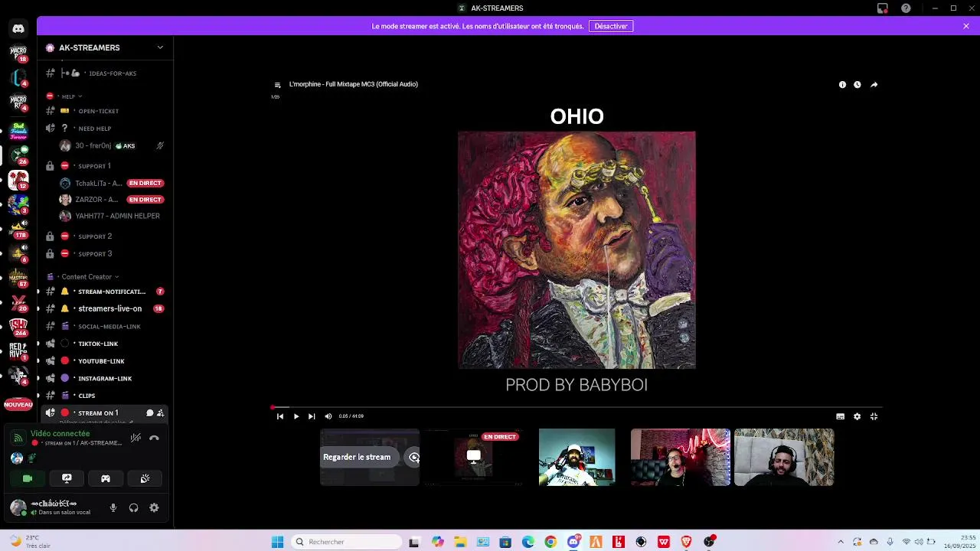Show video info icon
Image resolution: width=980 pixels, height=551 pixels.
click(x=842, y=85)
